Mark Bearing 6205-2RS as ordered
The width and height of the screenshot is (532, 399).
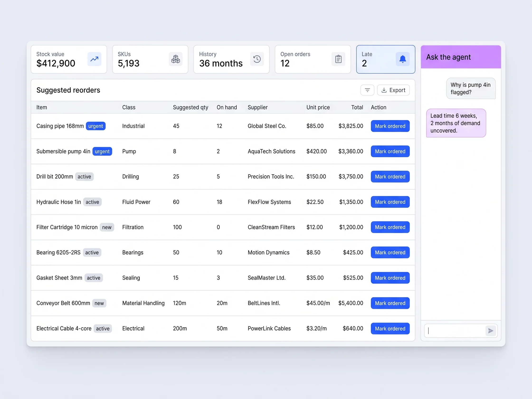(390, 252)
